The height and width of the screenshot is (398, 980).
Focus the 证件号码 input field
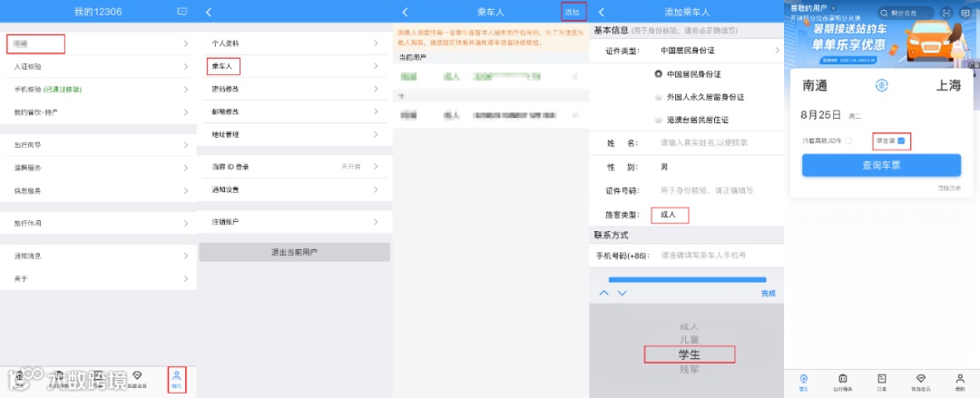point(706,190)
